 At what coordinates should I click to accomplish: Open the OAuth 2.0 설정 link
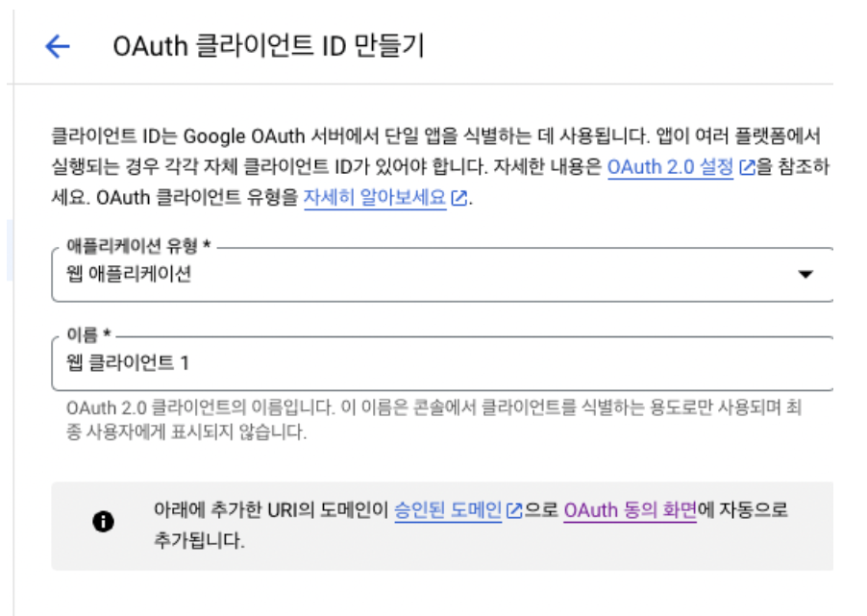[x=670, y=166]
